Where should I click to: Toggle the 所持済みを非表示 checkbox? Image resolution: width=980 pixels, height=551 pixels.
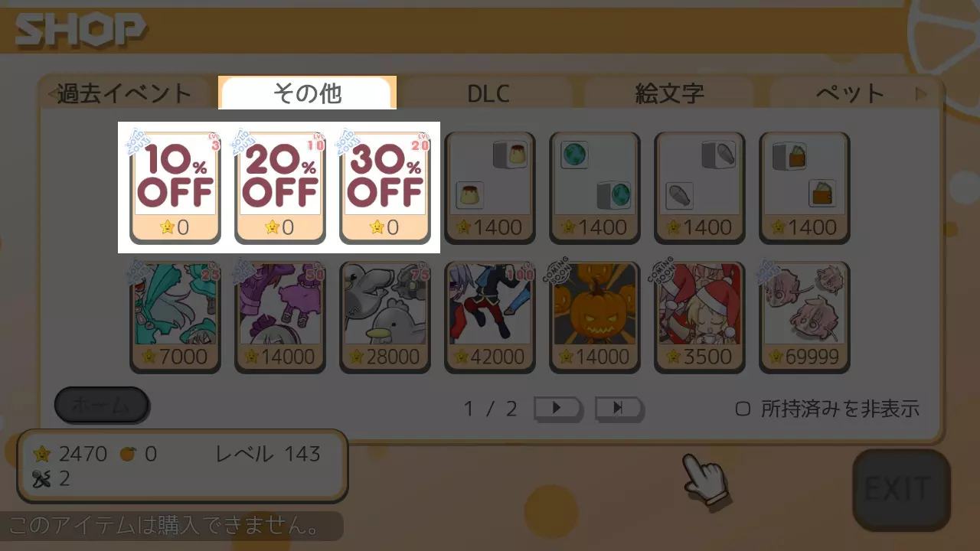click(x=743, y=409)
